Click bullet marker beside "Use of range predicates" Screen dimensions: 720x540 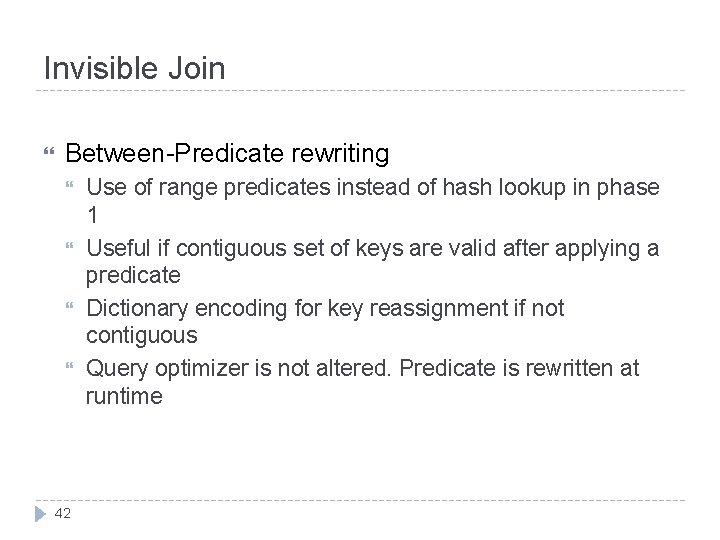click(x=69, y=187)
